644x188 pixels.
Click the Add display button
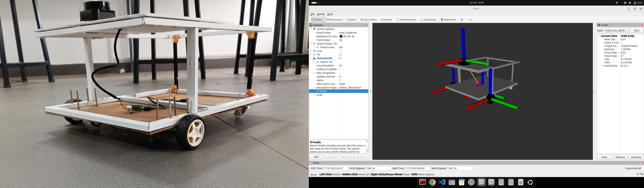click(316, 157)
